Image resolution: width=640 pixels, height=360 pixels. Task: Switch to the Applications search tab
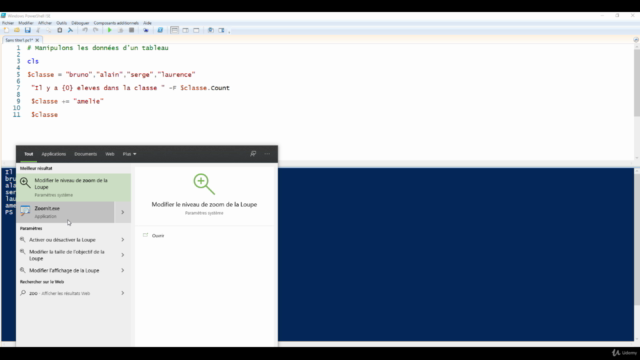[53, 154]
